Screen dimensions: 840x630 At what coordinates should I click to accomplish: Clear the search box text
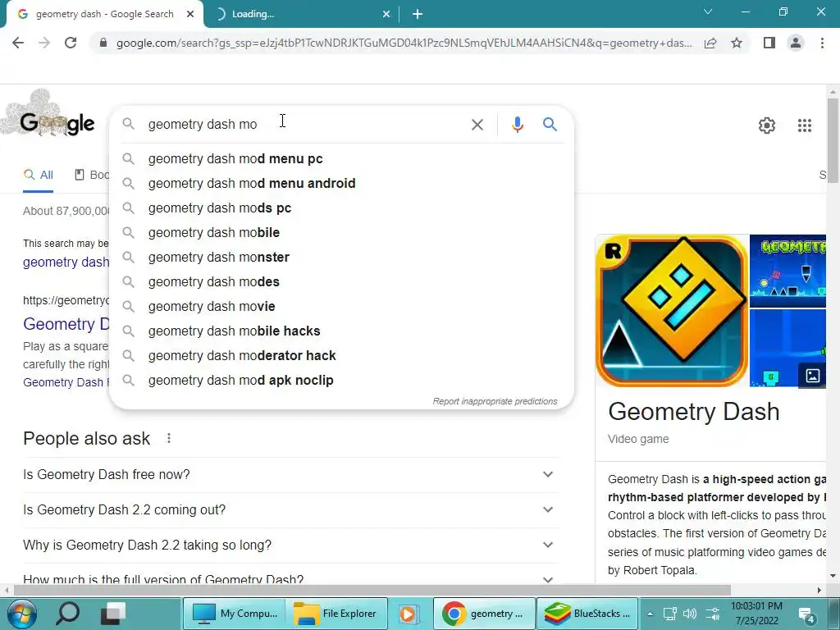coord(477,125)
